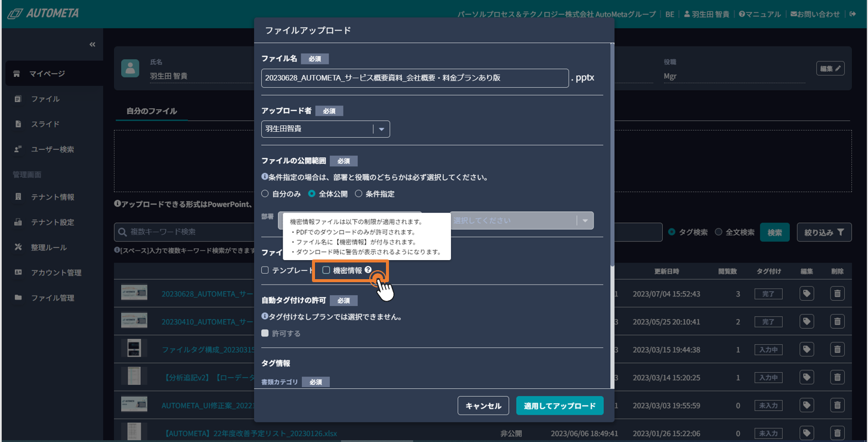Click the ファイル名 input field
Screen dimensions: 868x442
coord(415,78)
